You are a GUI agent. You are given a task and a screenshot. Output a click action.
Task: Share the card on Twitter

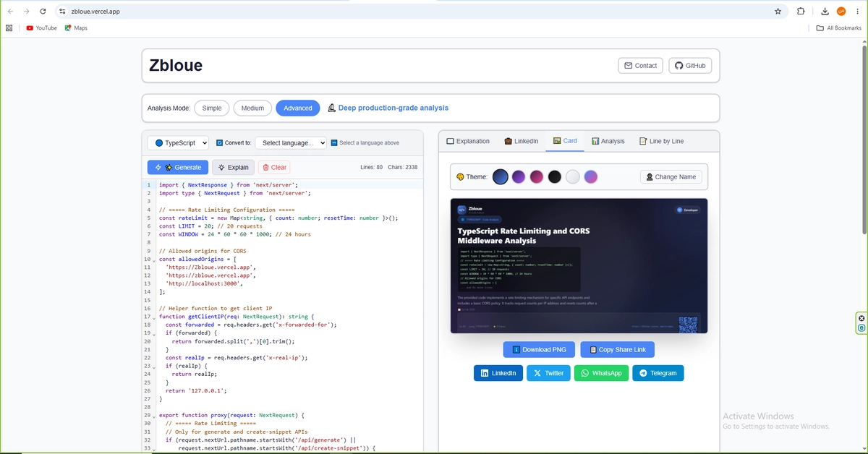coord(548,373)
